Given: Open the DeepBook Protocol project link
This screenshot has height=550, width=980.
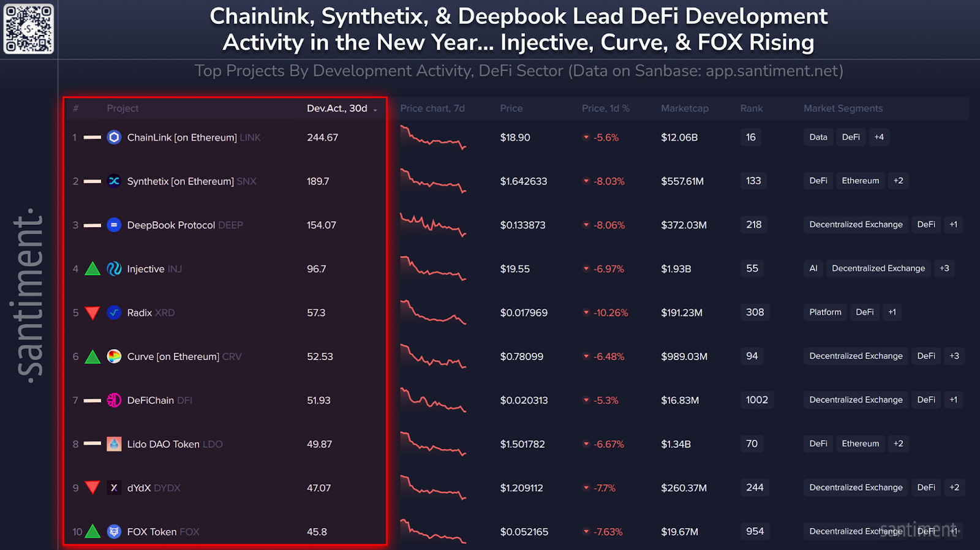Looking at the screenshot, I should coord(171,225).
